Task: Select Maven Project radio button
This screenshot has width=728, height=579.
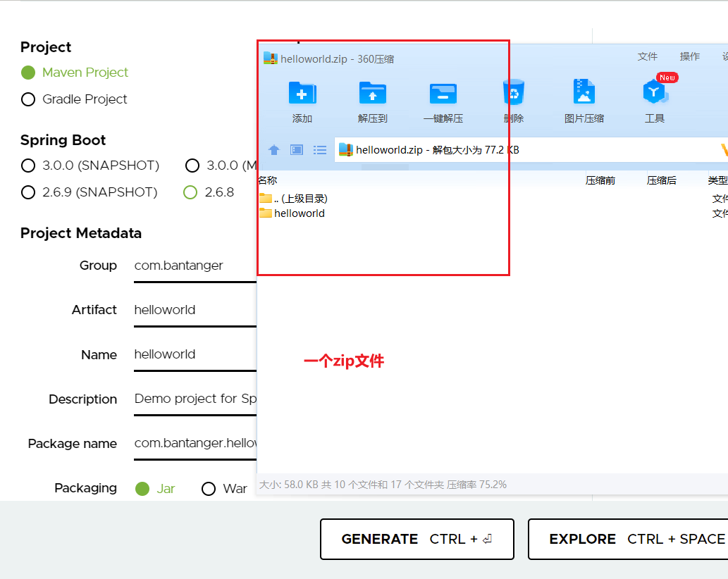Action: [28, 73]
